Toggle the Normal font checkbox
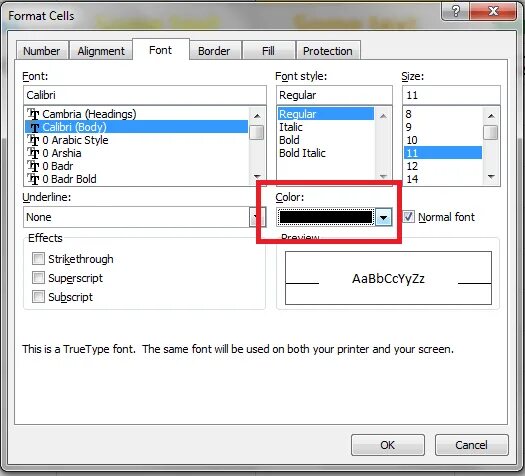 pos(408,217)
